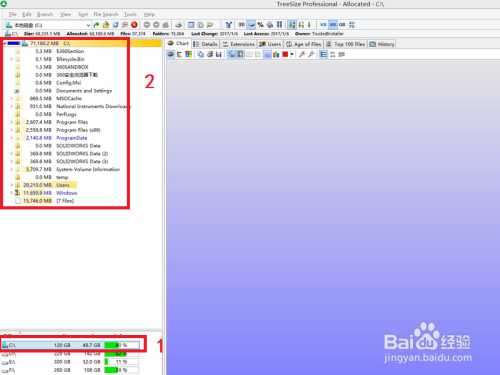Open the Extensions tab
Viewport: 500px width, 375px height.
click(239, 44)
